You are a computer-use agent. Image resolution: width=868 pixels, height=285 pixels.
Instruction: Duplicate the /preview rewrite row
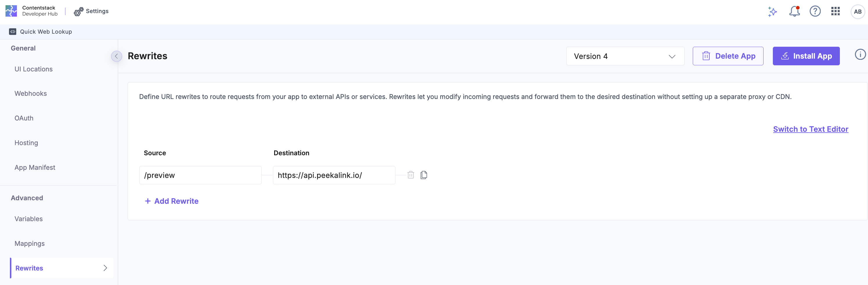coord(424,175)
